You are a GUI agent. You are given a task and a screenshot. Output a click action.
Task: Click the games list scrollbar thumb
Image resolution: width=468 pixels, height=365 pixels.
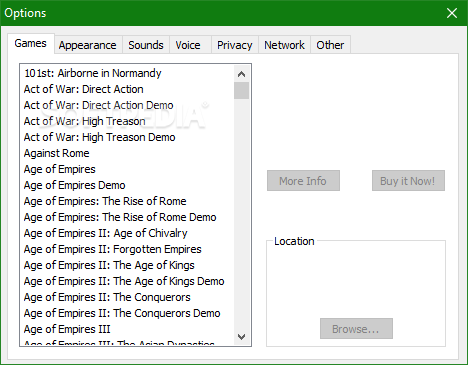[x=242, y=91]
